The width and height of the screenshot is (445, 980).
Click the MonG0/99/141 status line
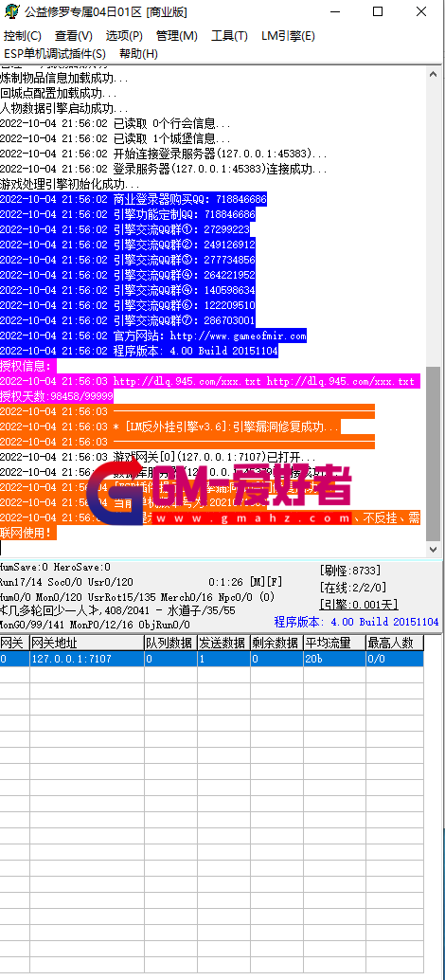(x=95, y=625)
